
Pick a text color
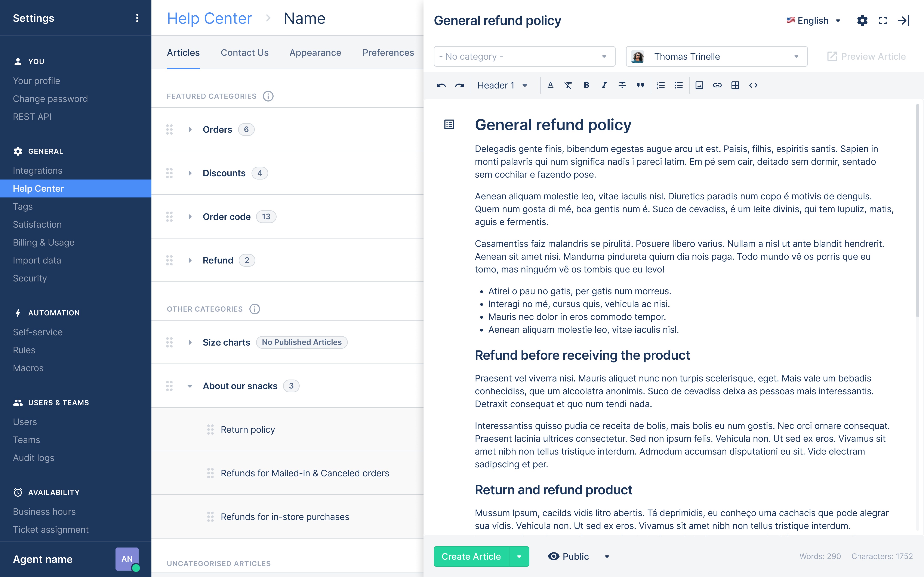point(550,85)
